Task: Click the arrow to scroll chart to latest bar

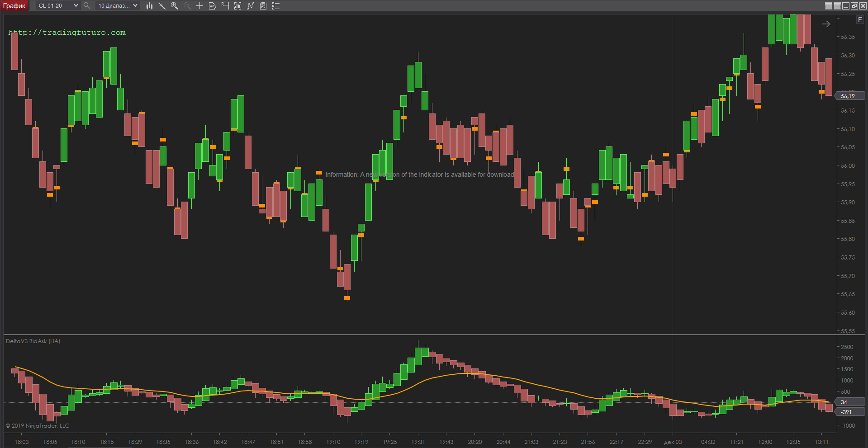Action: point(826,24)
